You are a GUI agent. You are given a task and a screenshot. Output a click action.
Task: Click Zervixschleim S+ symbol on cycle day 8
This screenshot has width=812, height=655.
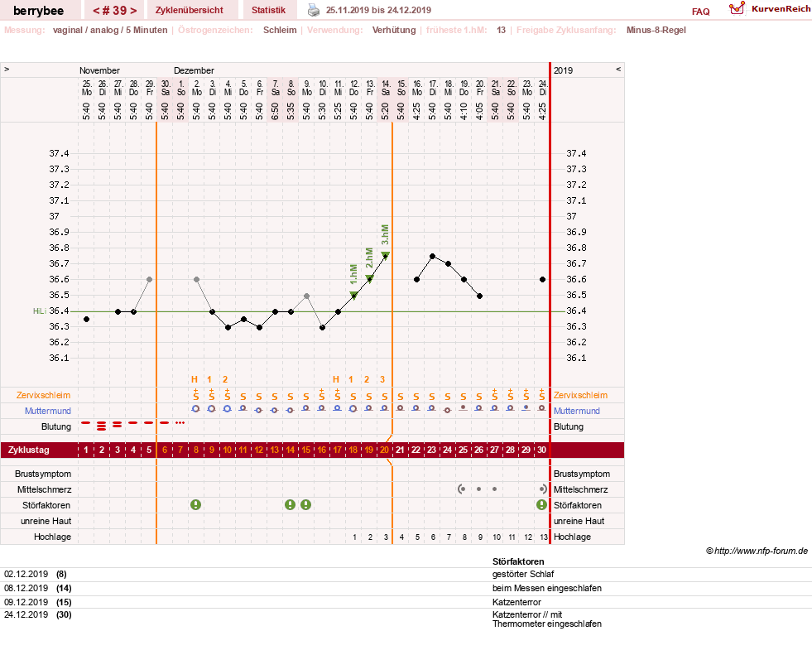click(x=195, y=395)
